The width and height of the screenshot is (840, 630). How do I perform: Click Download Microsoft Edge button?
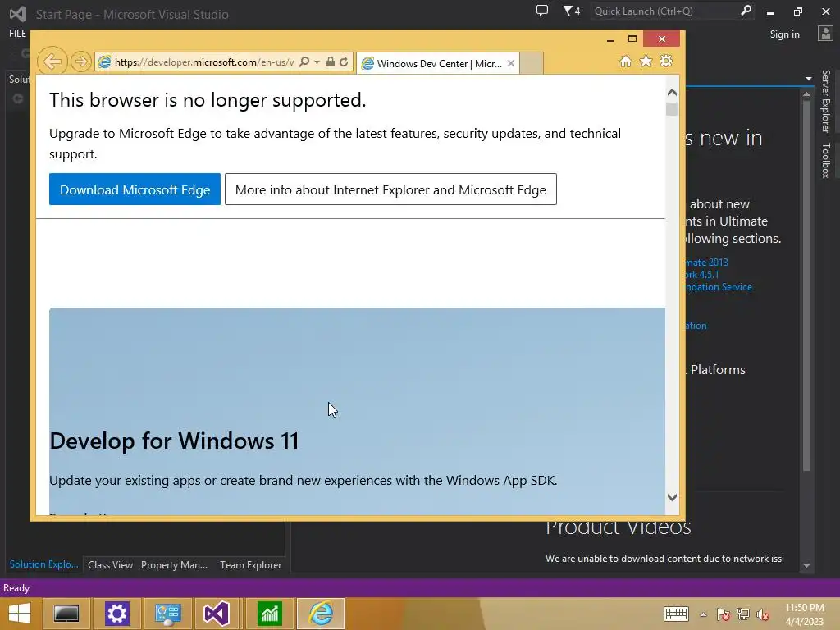(x=135, y=189)
